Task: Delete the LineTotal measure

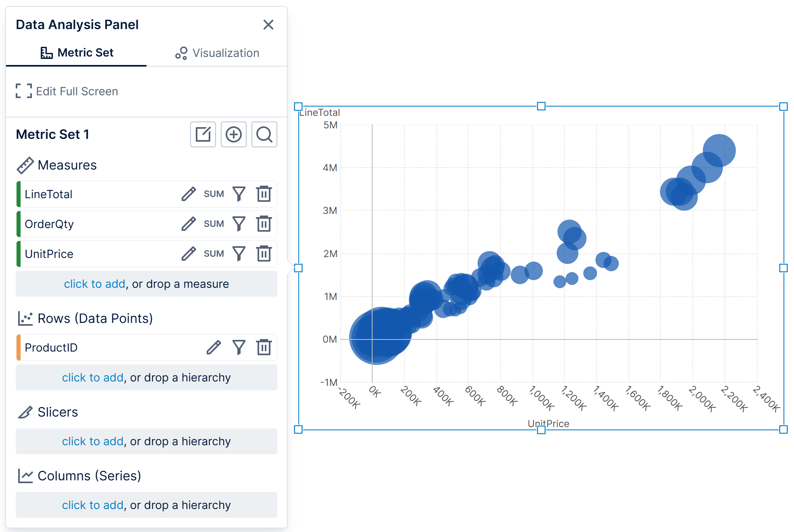Action: [x=264, y=194]
